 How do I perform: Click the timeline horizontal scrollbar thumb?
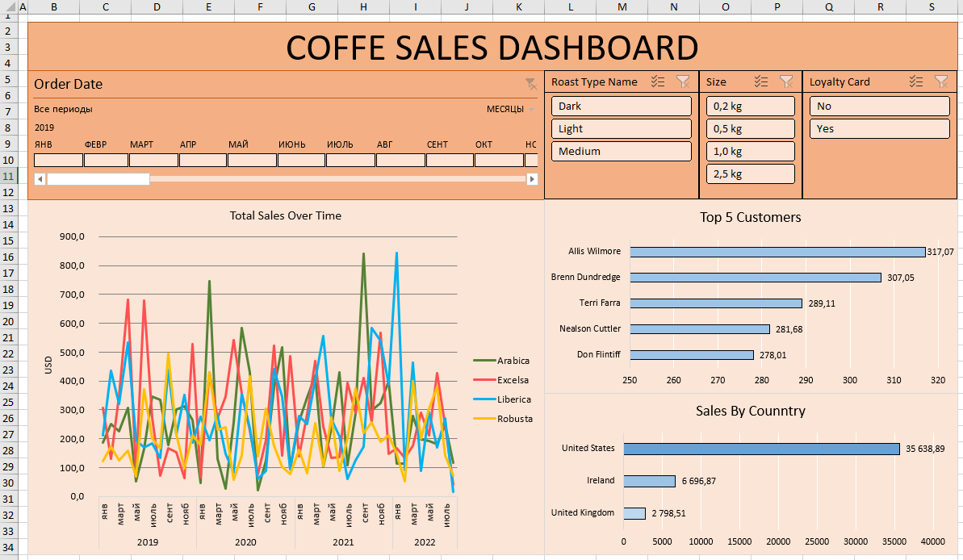98,179
